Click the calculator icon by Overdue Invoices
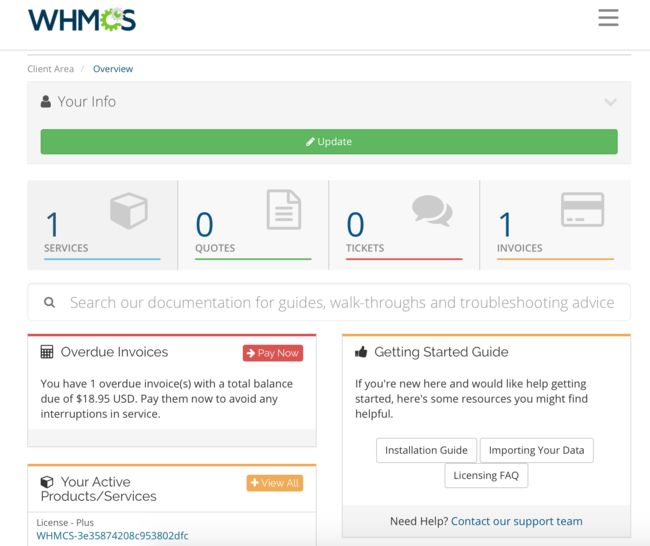The height and width of the screenshot is (546, 650). pos(47,352)
